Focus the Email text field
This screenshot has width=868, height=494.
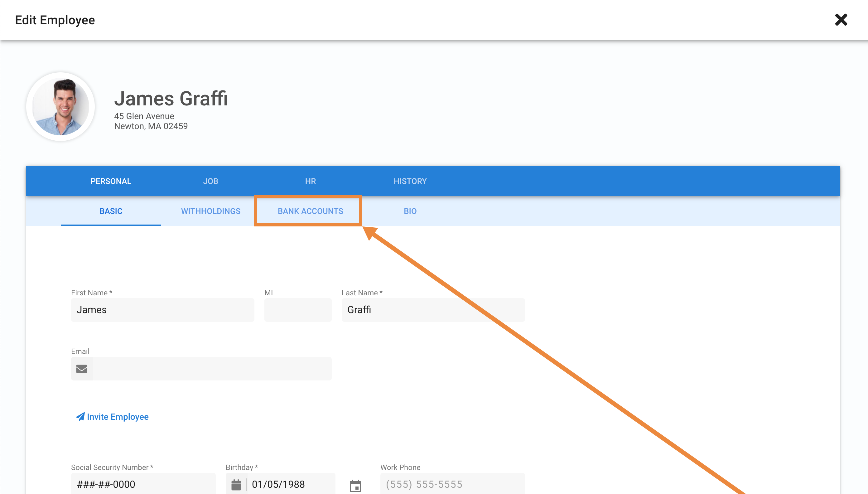tap(212, 368)
